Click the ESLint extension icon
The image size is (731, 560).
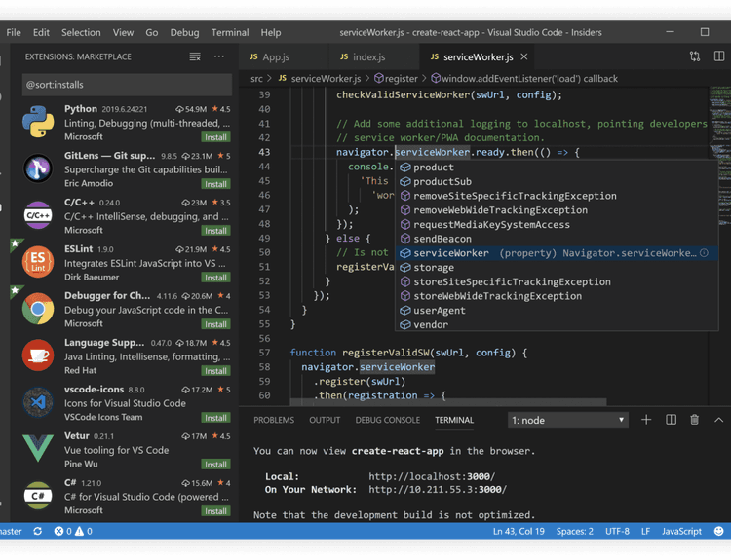click(38, 262)
